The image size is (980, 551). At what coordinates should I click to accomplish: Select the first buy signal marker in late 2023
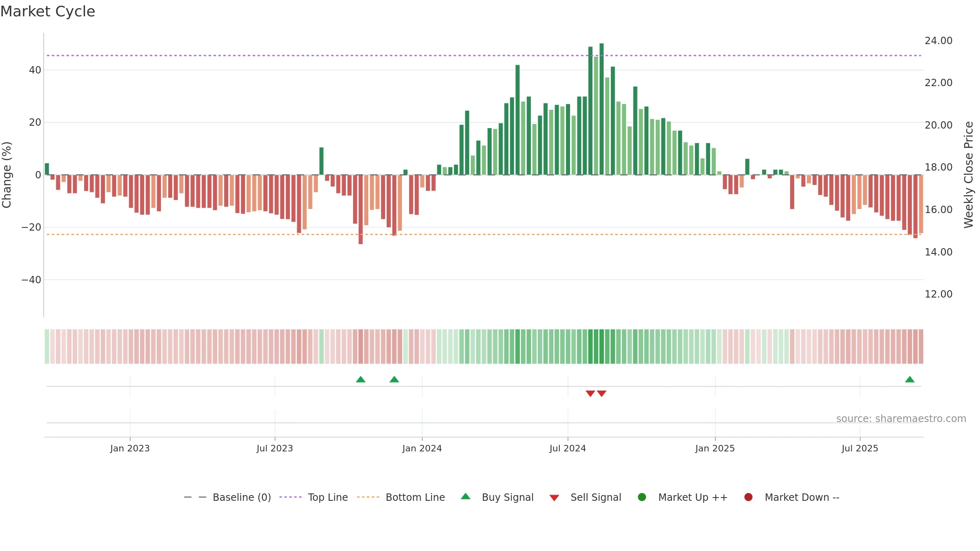[361, 380]
